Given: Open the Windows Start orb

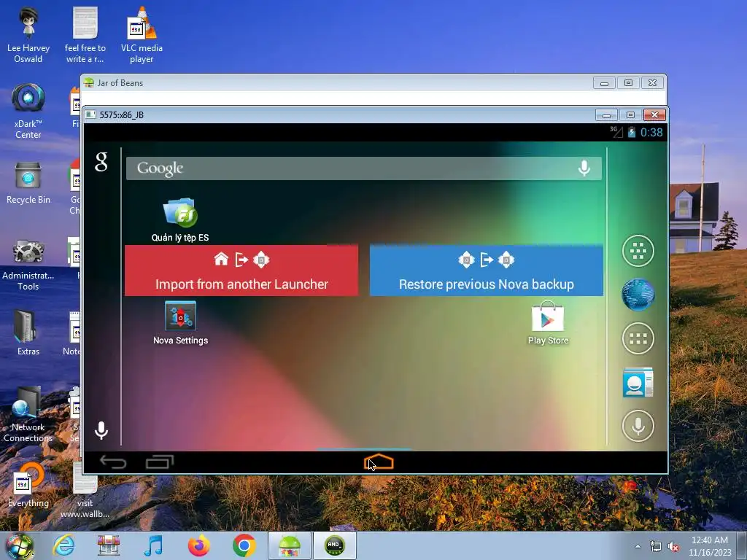Looking at the screenshot, I should (19, 545).
